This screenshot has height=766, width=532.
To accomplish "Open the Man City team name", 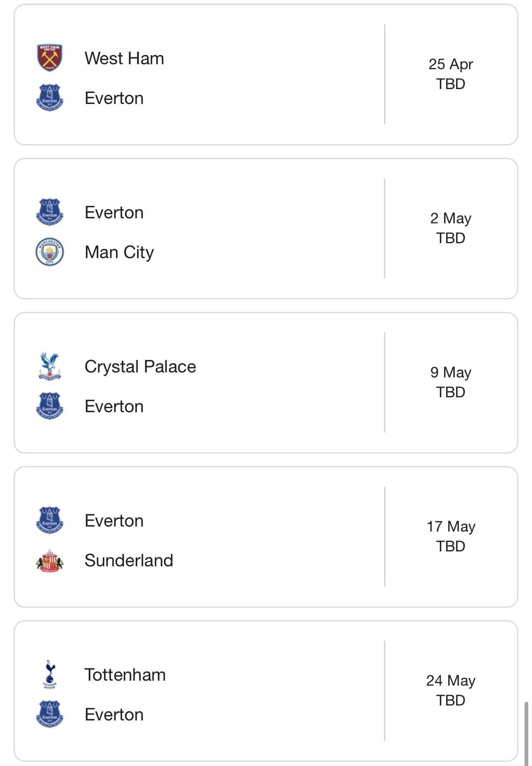I will [x=119, y=252].
